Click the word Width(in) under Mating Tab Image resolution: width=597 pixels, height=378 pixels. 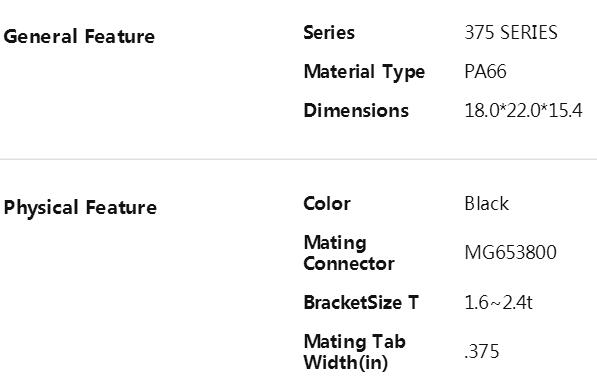(346, 363)
